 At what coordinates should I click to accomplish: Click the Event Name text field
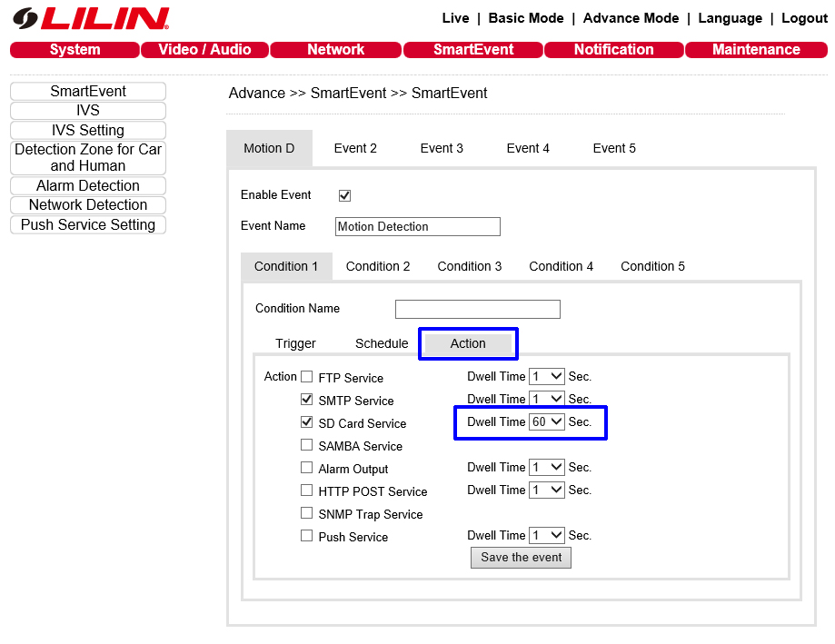417,227
